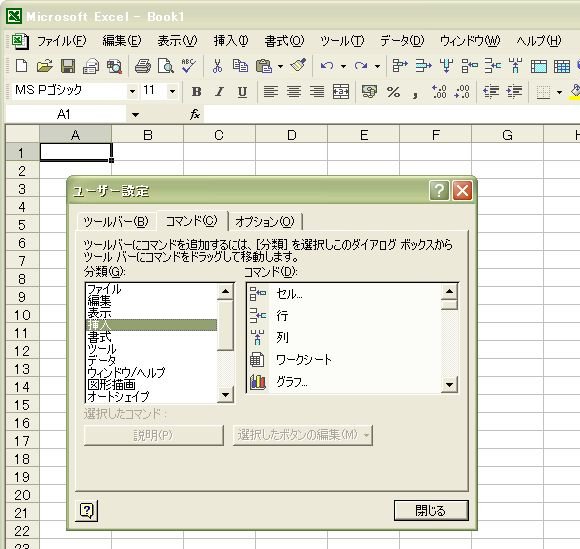Align text right
The image size is (580, 549).
pos(317,91)
